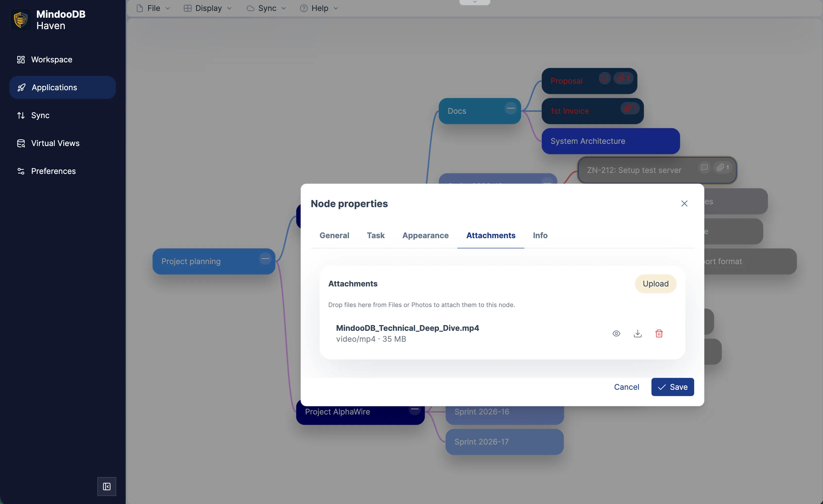Collapse the sidebar with the bottom panel icon
The width and height of the screenshot is (823, 504).
(x=107, y=486)
